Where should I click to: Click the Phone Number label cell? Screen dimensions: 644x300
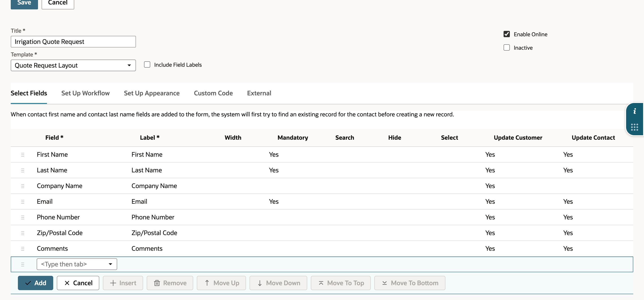tap(153, 217)
